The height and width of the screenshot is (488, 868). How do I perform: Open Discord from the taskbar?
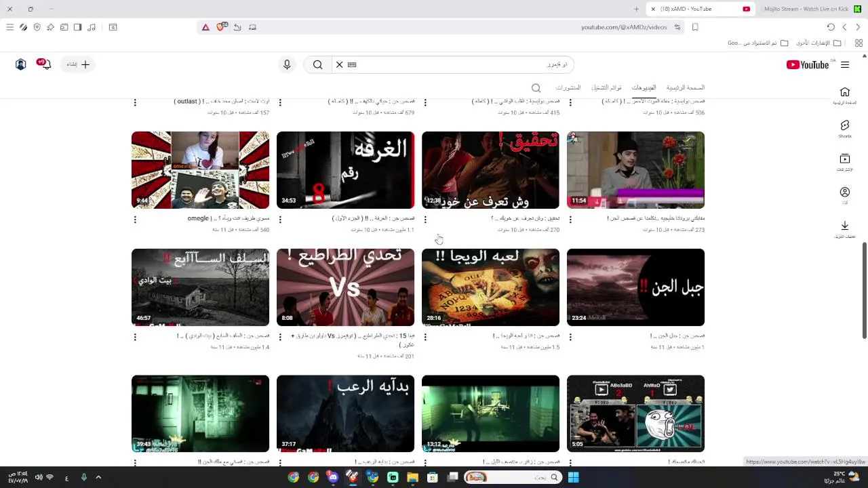click(x=333, y=477)
